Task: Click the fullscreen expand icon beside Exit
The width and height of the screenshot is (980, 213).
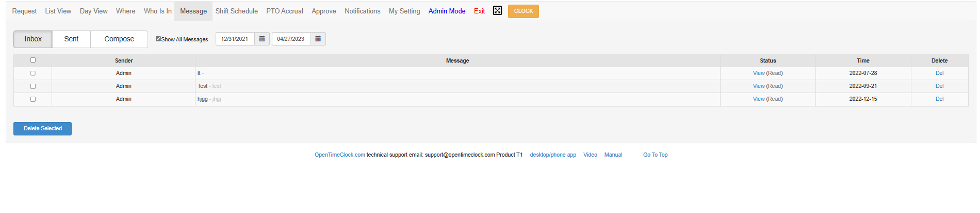Action: click(x=497, y=10)
